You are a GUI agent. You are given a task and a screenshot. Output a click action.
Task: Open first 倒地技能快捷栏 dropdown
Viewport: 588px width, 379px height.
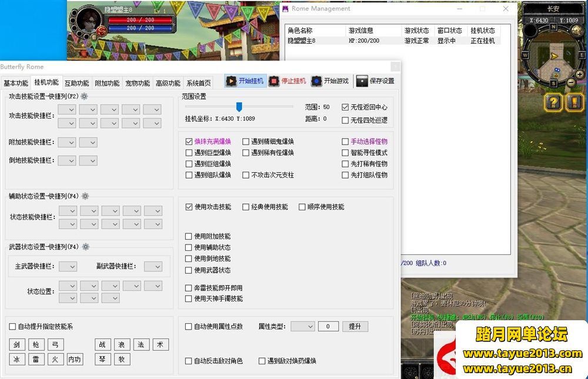pos(67,161)
